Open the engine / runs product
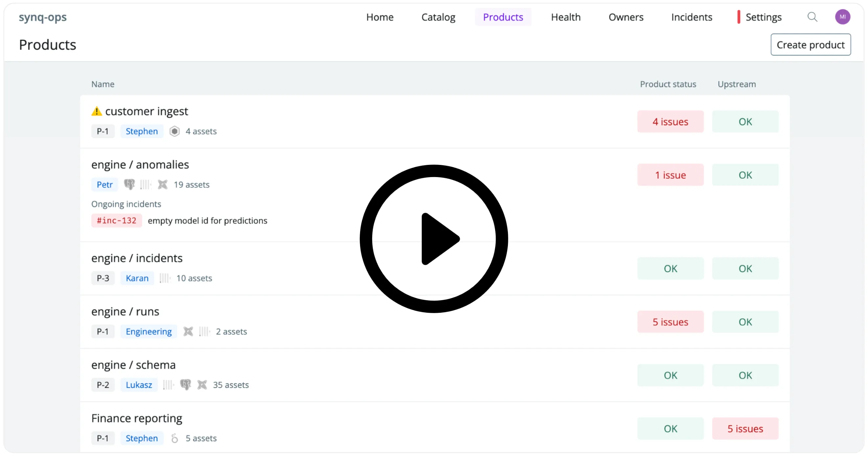 pos(126,311)
